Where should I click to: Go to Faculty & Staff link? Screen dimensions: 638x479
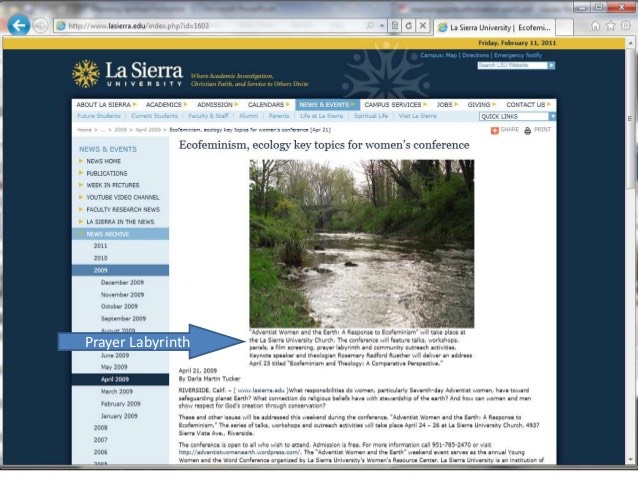[x=208, y=116]
